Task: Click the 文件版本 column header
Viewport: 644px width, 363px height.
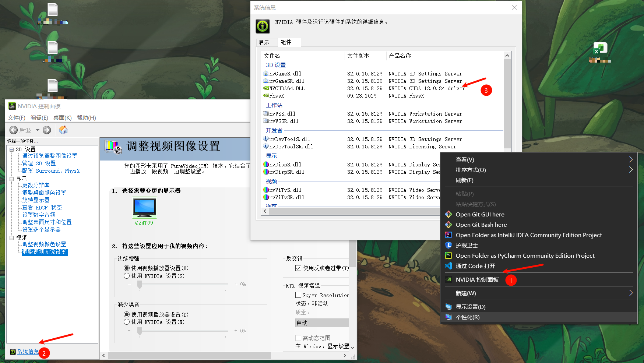Action: click(366, 56)
